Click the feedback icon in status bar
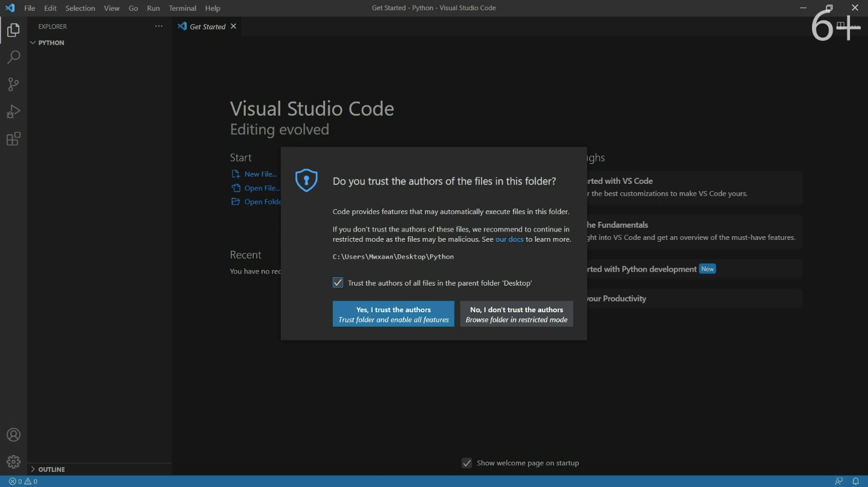The width and height of the screenshot is (868, 487). coord(838,482)
